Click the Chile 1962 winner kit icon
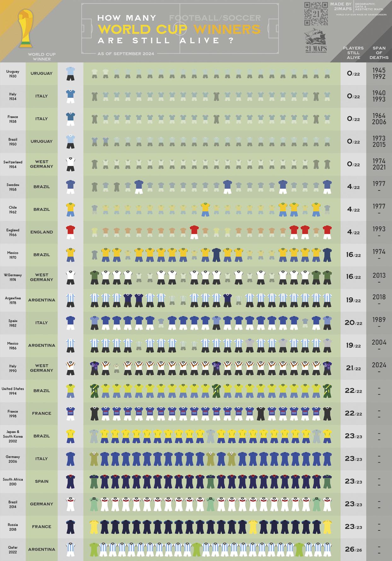Image resolution: width=392 pixels, height=561 pixels. coord(71,210)
